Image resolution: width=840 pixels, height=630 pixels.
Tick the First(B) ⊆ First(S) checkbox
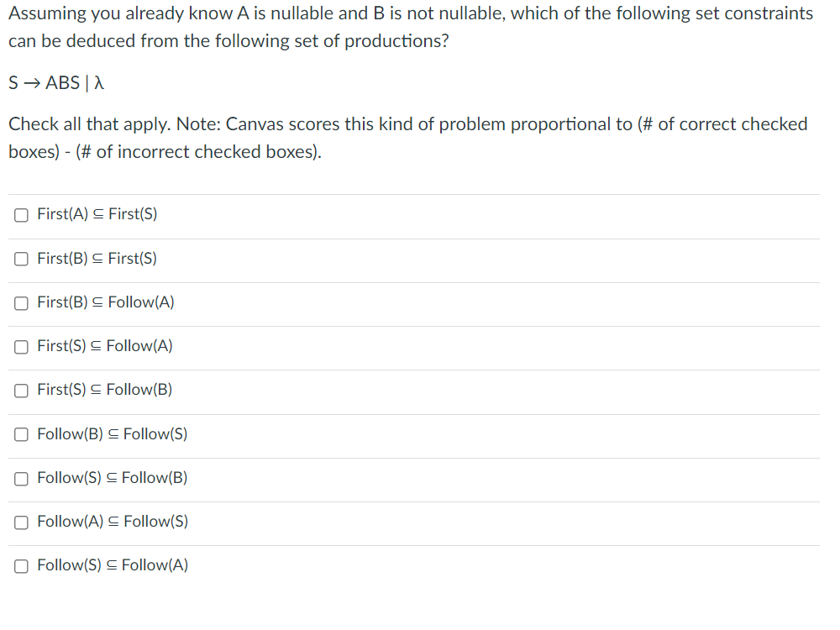(x=22, y=260)
